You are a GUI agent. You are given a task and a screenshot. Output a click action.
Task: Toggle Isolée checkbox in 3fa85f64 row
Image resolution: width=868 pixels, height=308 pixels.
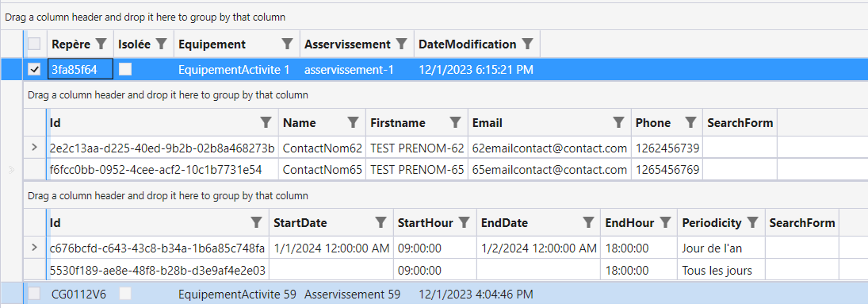point(126,69)
